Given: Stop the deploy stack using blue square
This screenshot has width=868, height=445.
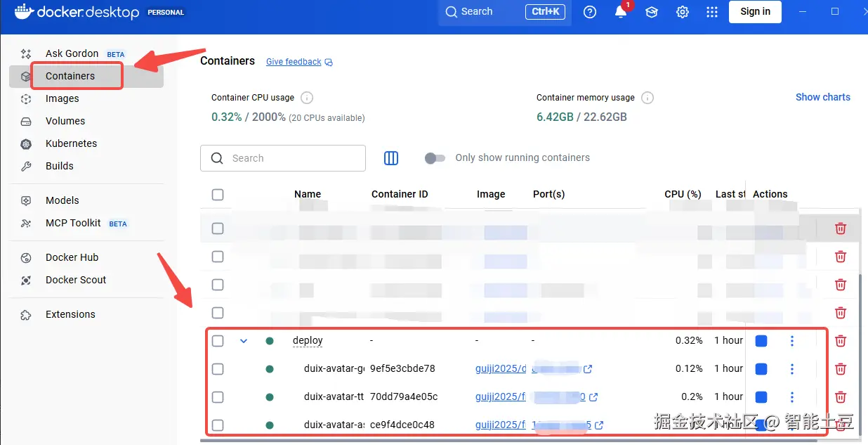Looking at the screenshot, I should click(761, 341).
